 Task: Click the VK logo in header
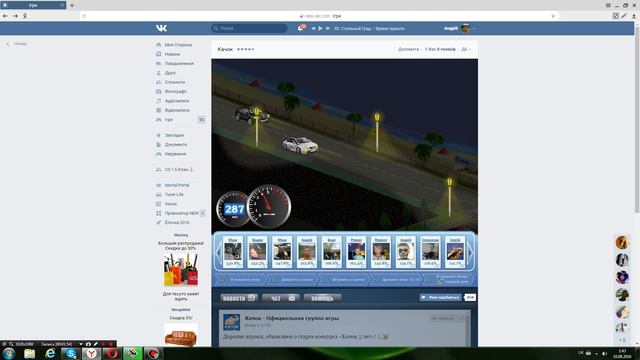click(x=161, y=28)
